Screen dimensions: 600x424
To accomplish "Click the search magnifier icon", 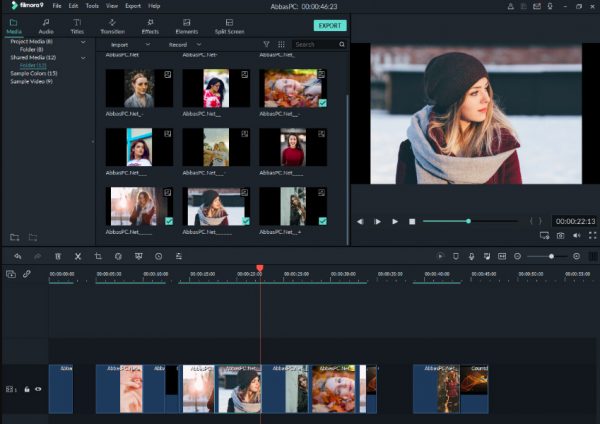I will 342,45.
